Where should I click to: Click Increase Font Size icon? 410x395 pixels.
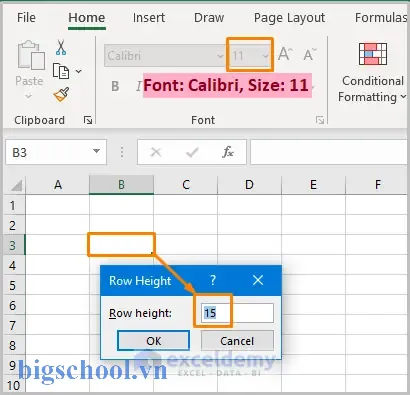285,54
